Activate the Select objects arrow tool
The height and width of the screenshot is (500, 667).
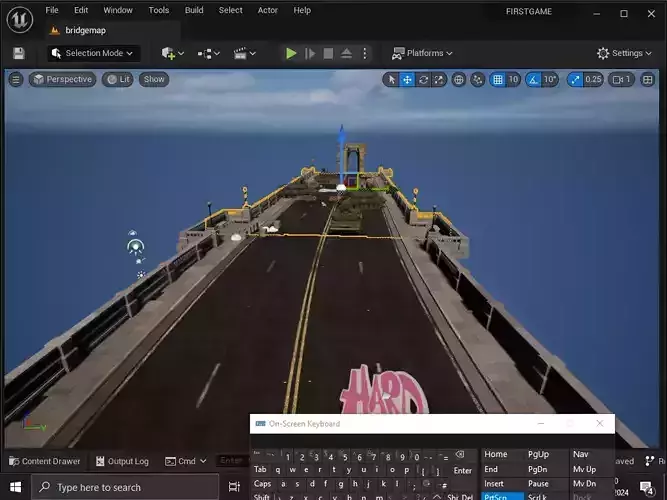pyautogui.click(x=391, y=80)
